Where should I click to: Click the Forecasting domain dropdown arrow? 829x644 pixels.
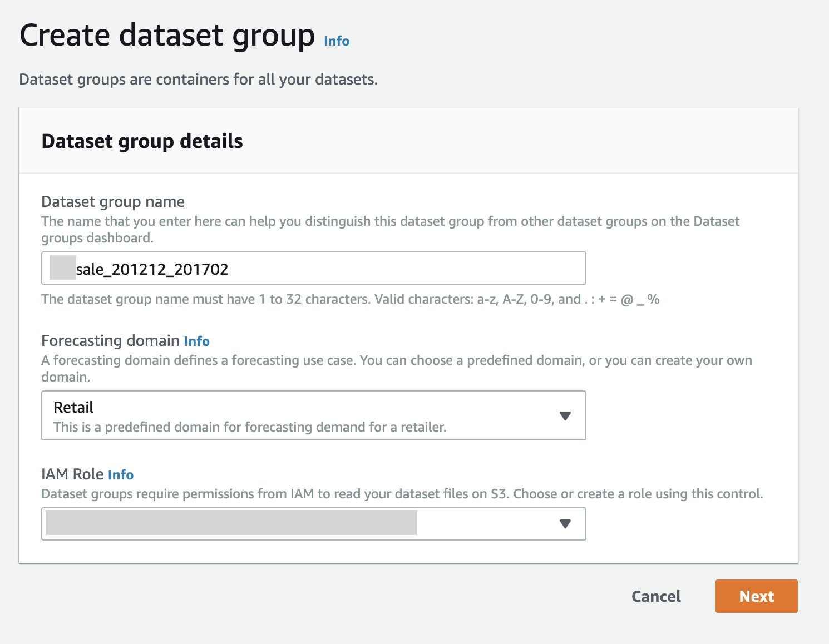(565, 416)
